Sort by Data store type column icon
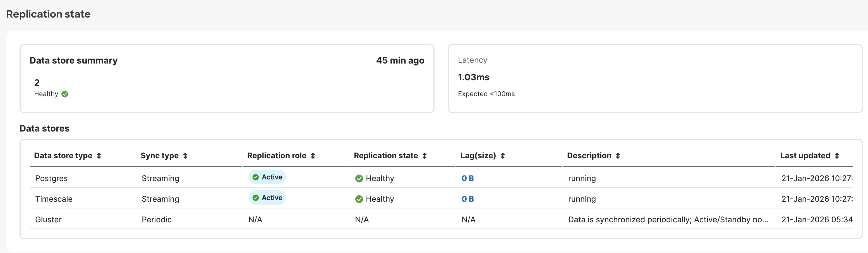Viewport: 868px width, 253px height. point(99,156)
